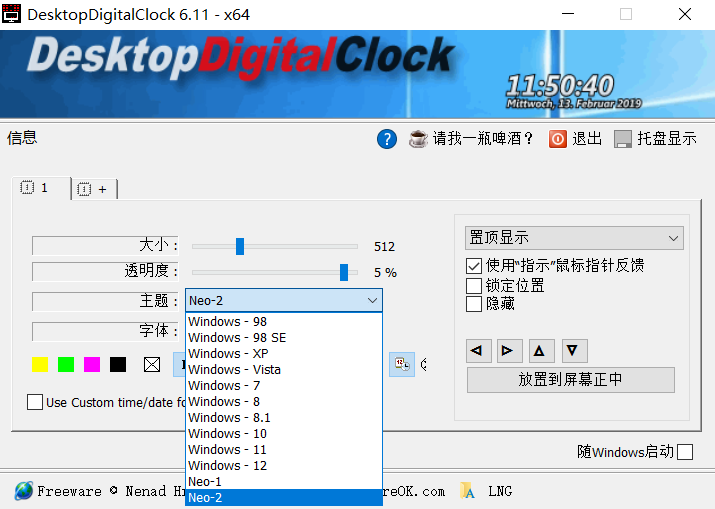Screen dimensions: 715x509
Task: Toggle the '指示' mouse pointer feedback checkbox
Action: pos(474,265)
